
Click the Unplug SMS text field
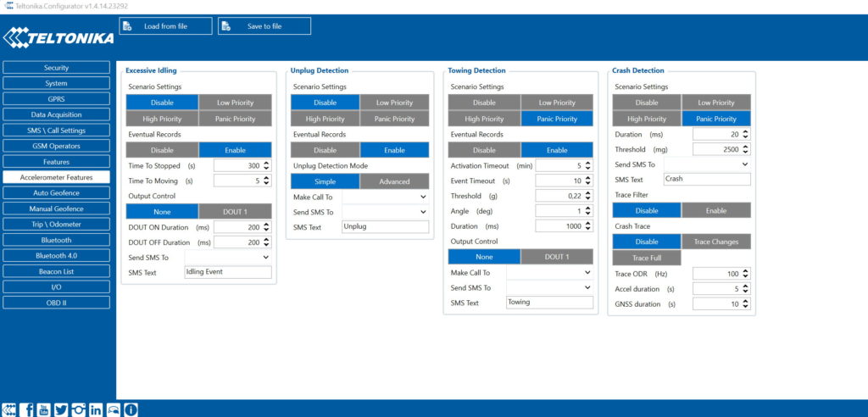(386, 226)
